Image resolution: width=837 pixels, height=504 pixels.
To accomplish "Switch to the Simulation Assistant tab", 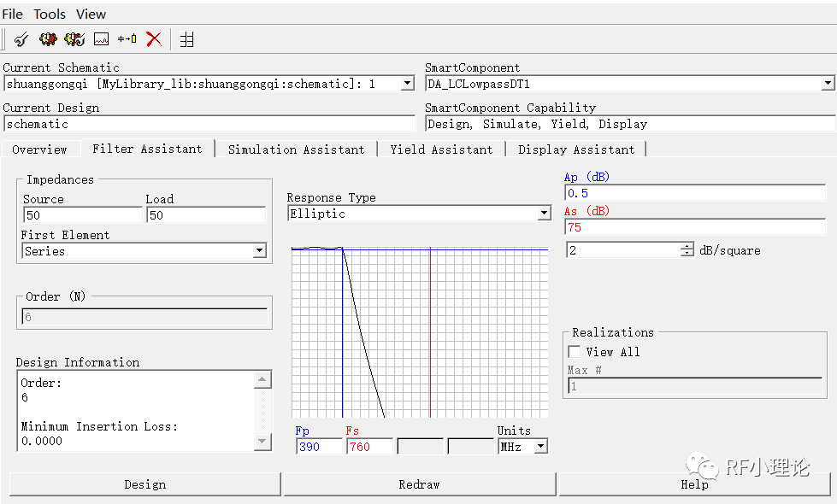I will point(297,149).
